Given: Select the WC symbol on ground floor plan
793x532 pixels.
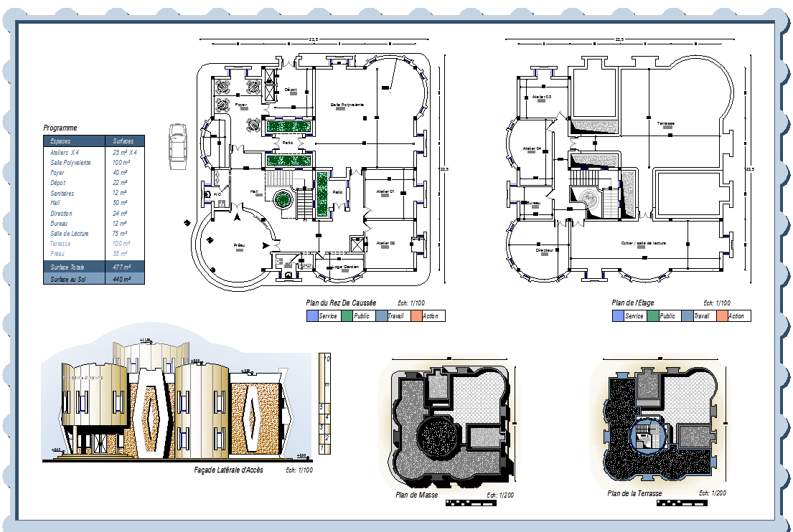Looking at the screenshot, I should pyautogui.click(x=217, y=194).
